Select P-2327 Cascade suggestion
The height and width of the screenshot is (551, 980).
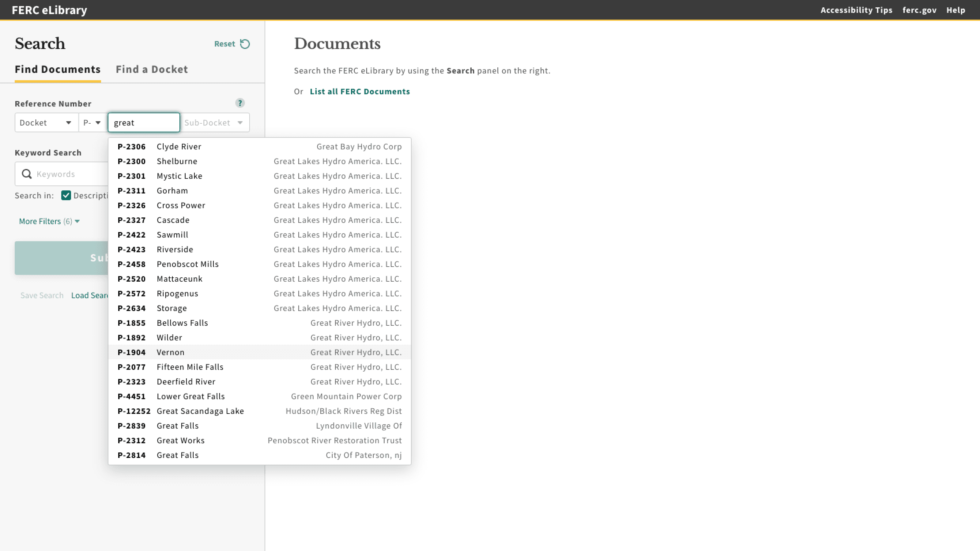[259, 220]
